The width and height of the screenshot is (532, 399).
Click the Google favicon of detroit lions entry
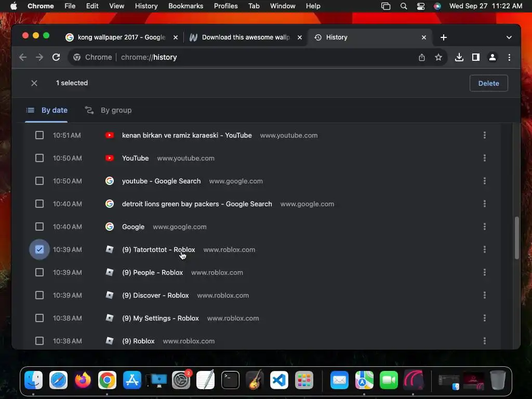coord(109,204)
